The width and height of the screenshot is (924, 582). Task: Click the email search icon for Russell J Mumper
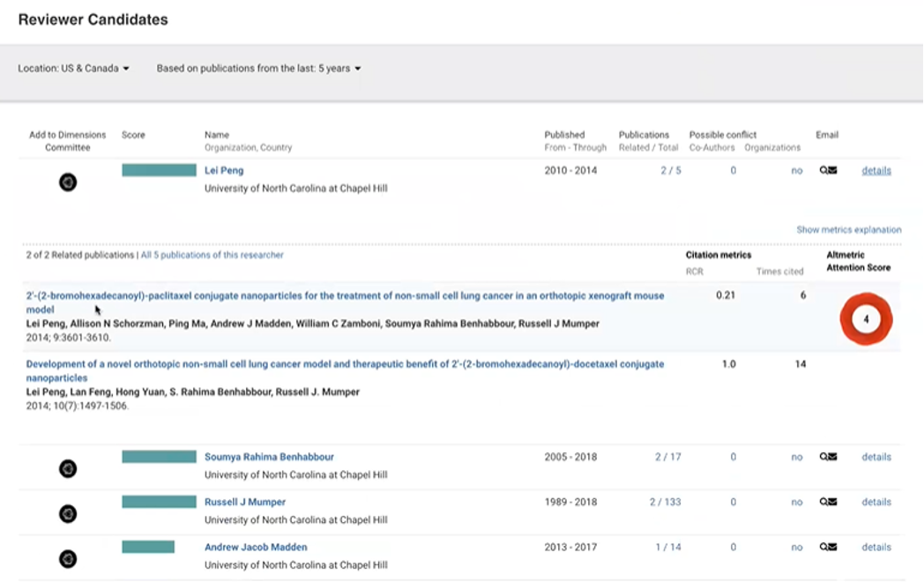click(827, 502)
